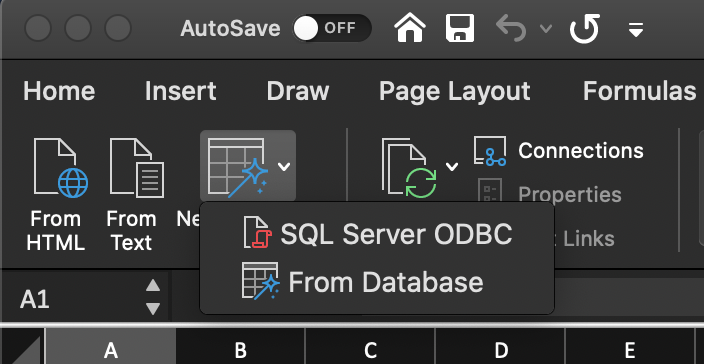This screenshot has height=364, width=704.
Task: Click the Undo arrow icon
Action: [511, 28]
